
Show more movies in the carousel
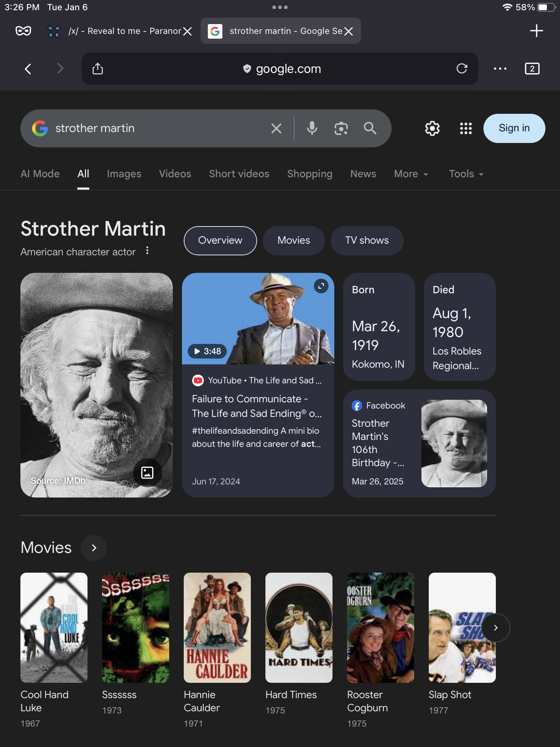pyautogui.click(x=496, y=628)
